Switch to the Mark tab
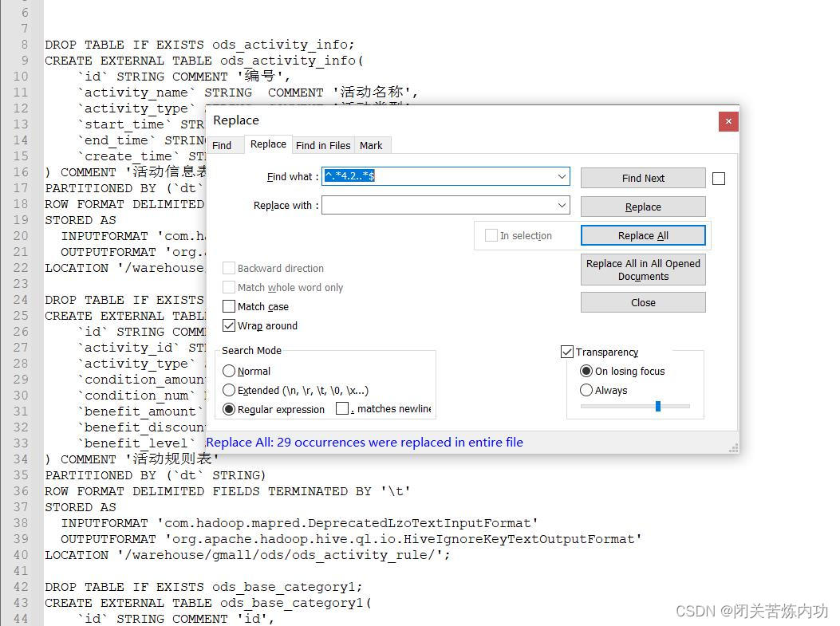This screenshot has height=626, width=840. tap(371, 145)
